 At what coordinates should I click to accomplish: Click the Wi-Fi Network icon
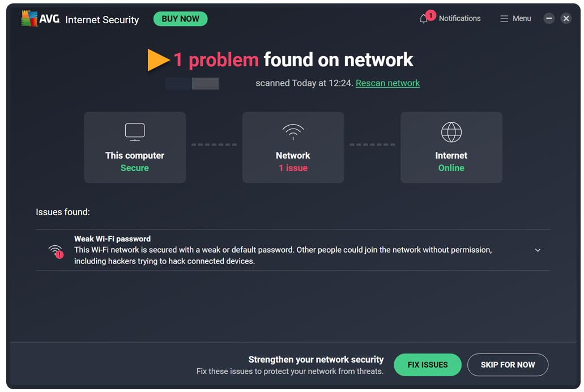click(293, 132)
